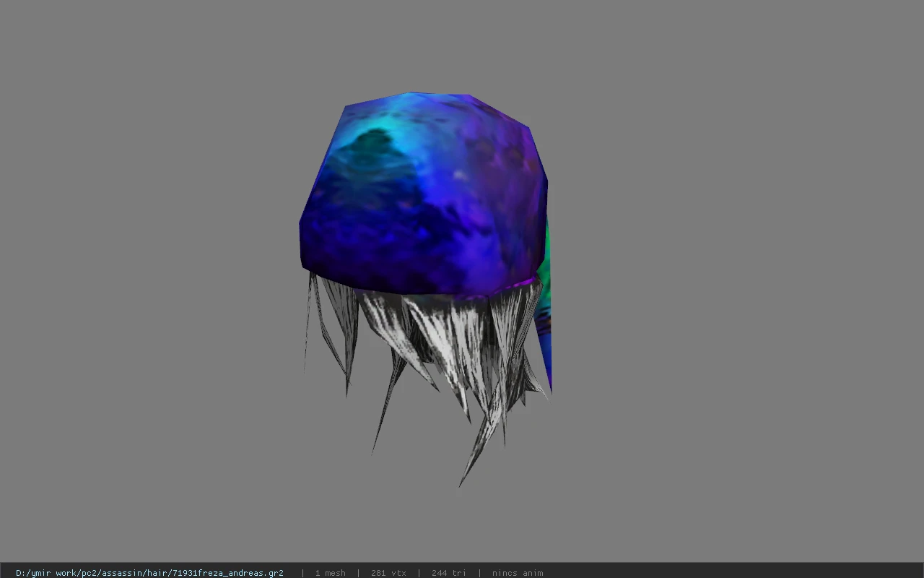Click the "281 vtx" vertex count
This screenshot has width=924, height=578.
click(388, 573)
